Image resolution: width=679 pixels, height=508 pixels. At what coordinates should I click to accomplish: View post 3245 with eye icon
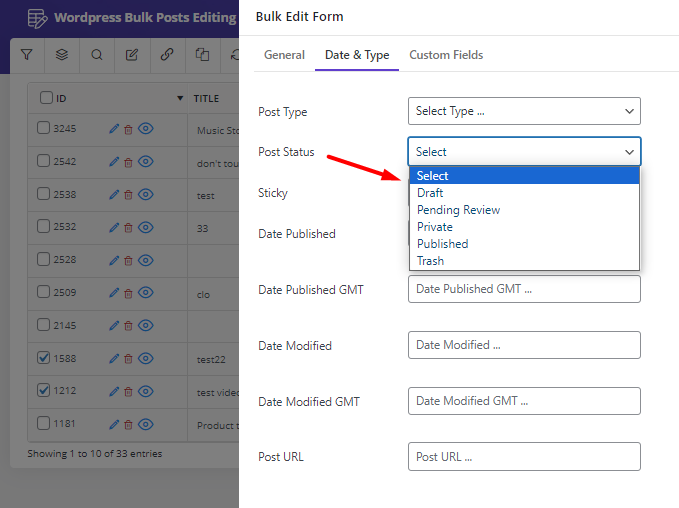146,129
